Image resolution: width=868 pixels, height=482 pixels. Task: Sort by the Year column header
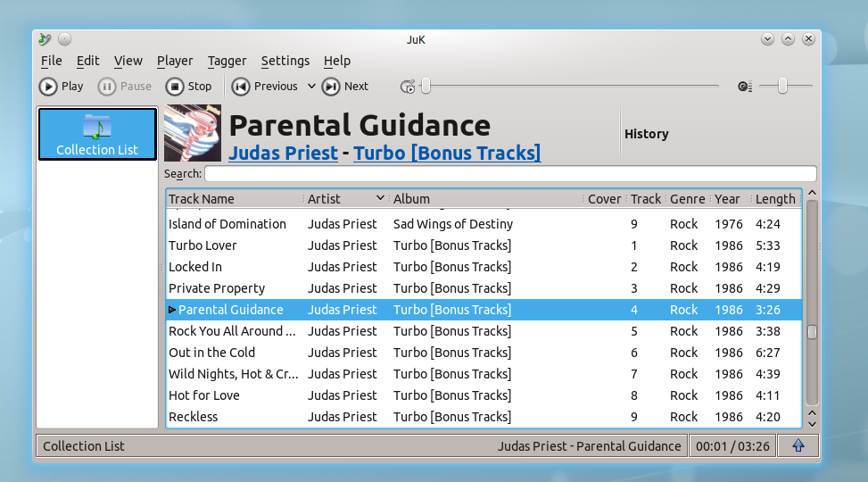tap(731, 199)
